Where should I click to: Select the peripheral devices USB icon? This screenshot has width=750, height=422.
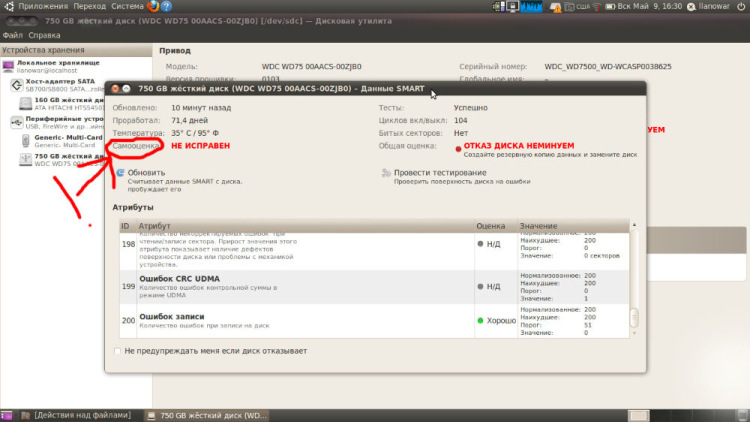pyautogui.click(x=17, y=122)
